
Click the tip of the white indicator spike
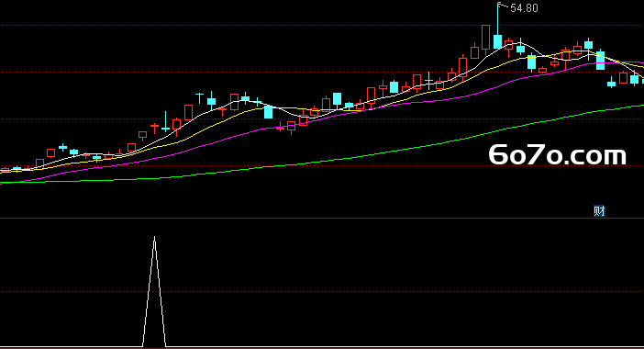tap(154, 237)
